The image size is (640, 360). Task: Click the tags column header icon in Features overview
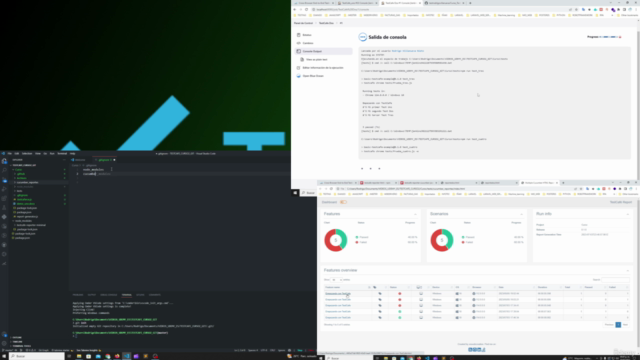point(375,287)
